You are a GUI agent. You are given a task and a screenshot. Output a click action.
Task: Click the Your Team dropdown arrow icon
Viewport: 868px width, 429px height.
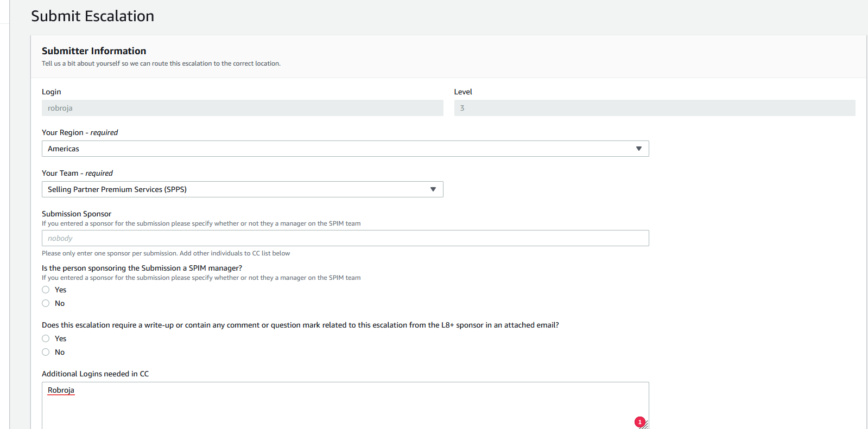(433, 189)
